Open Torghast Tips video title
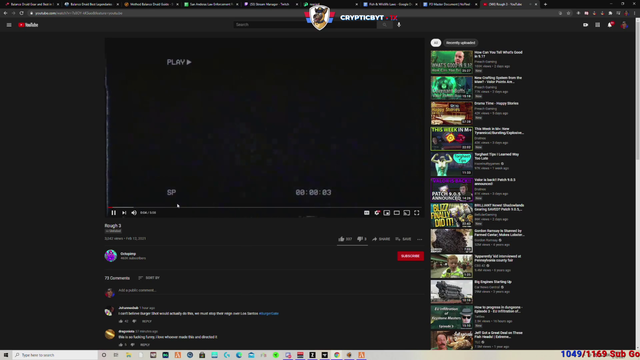The height and width of the screenshot is (360, 640). tap(497, 156)
